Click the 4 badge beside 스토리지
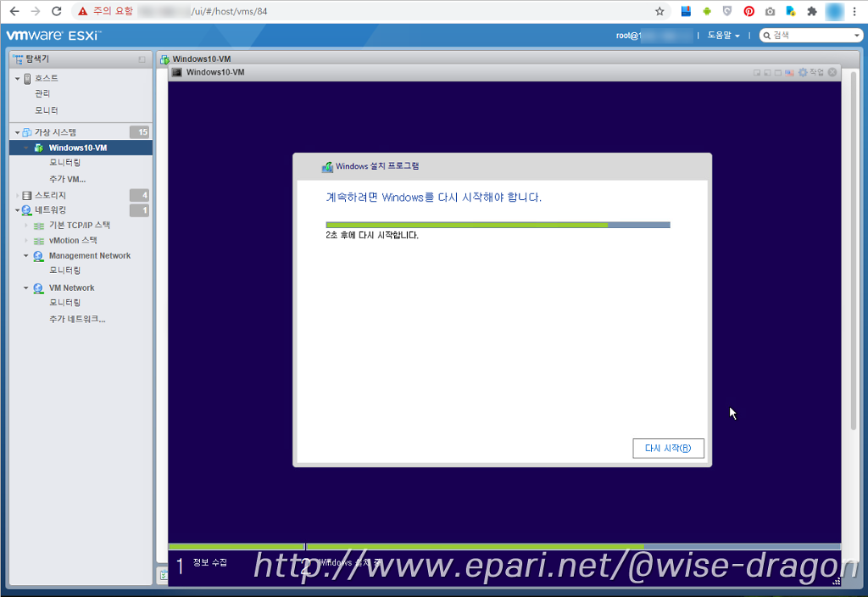 click(x=140, y=195)
